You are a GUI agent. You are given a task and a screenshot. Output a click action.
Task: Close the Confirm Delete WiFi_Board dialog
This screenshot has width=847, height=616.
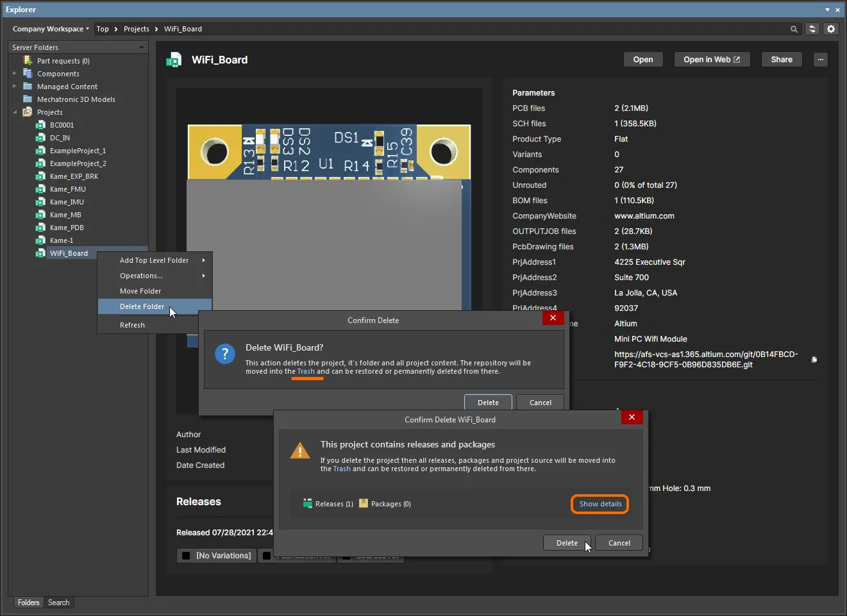point(632,417)
